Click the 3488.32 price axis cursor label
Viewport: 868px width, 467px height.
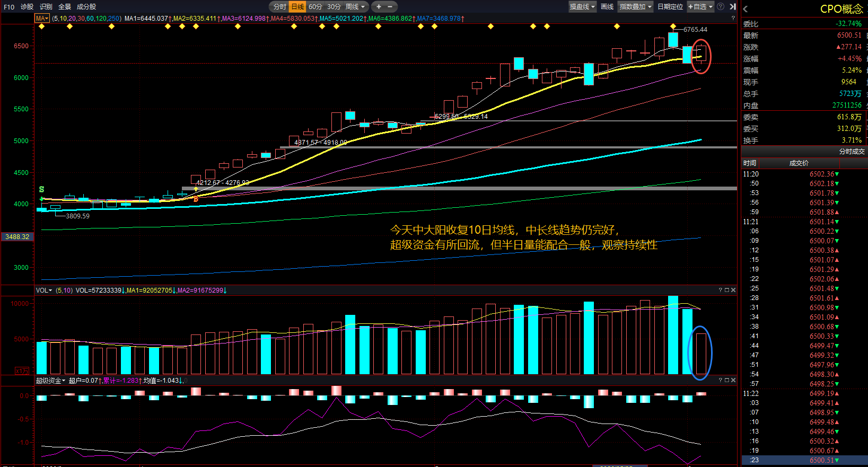click(x=17, y=237)
